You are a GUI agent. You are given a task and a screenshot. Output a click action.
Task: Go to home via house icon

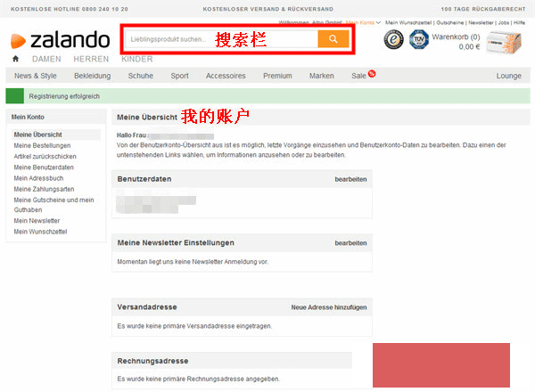click(x=15, y=59)
